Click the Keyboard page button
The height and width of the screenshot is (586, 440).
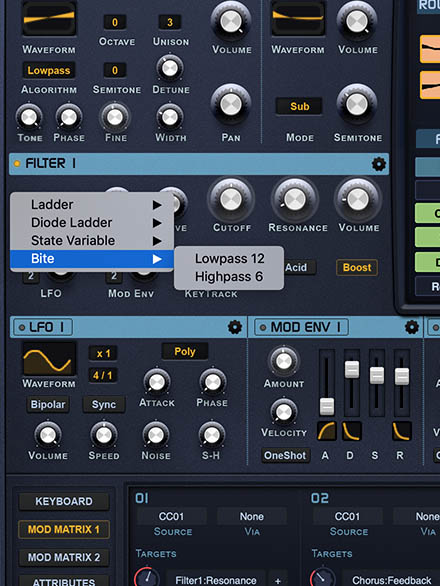(64, 501)
